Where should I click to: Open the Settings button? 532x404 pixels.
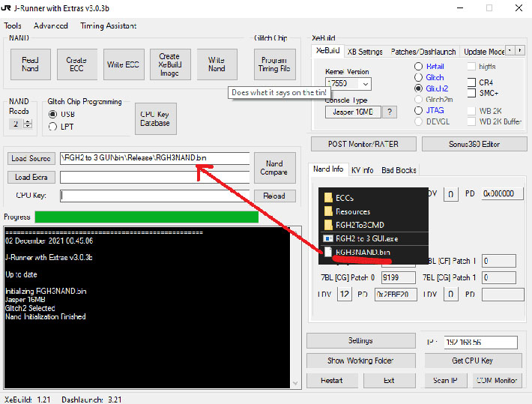(360, 340)
